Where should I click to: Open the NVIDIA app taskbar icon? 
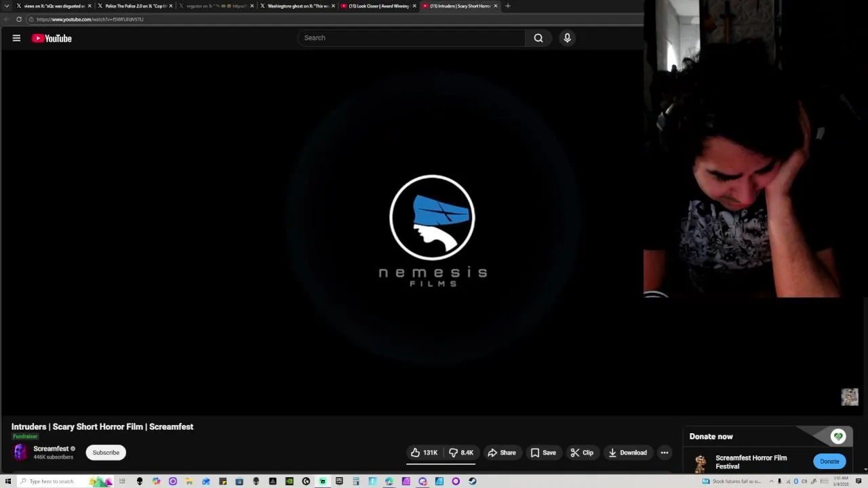pos(290,481)
